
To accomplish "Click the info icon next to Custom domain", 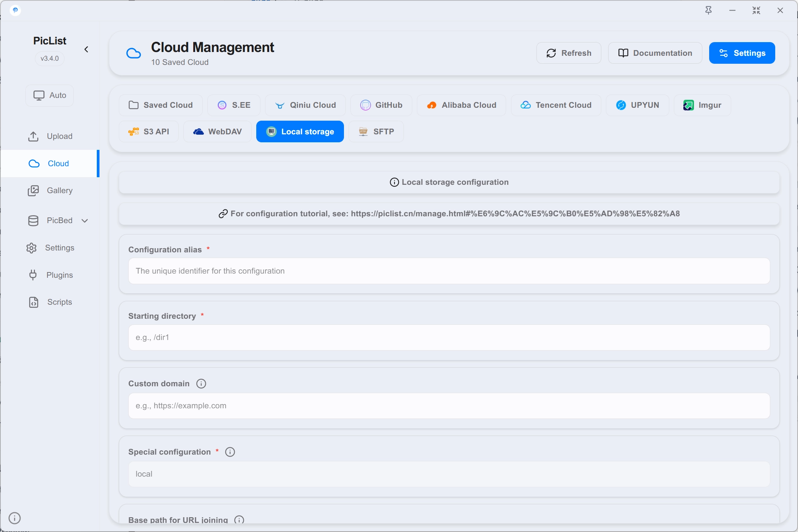I will coord(201,384).
